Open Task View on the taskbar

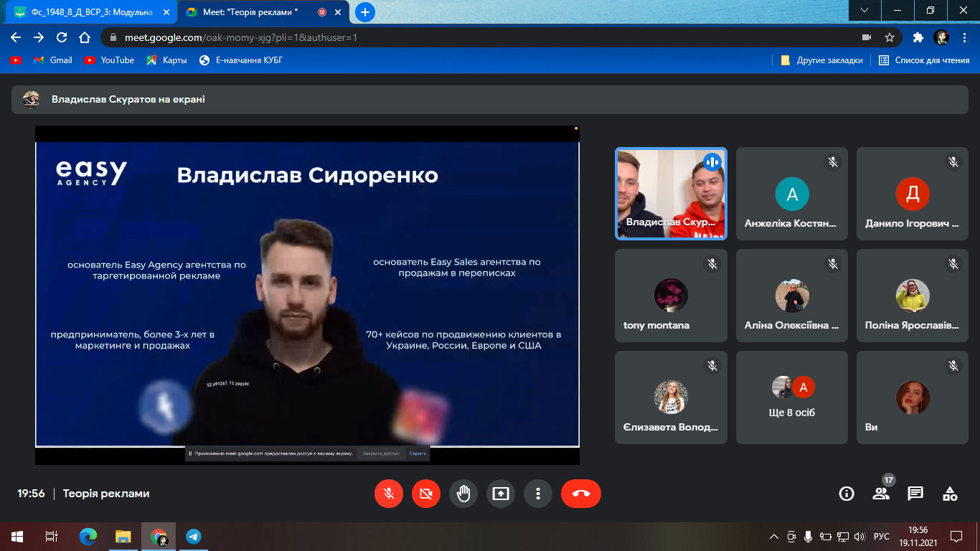[51, 536]
